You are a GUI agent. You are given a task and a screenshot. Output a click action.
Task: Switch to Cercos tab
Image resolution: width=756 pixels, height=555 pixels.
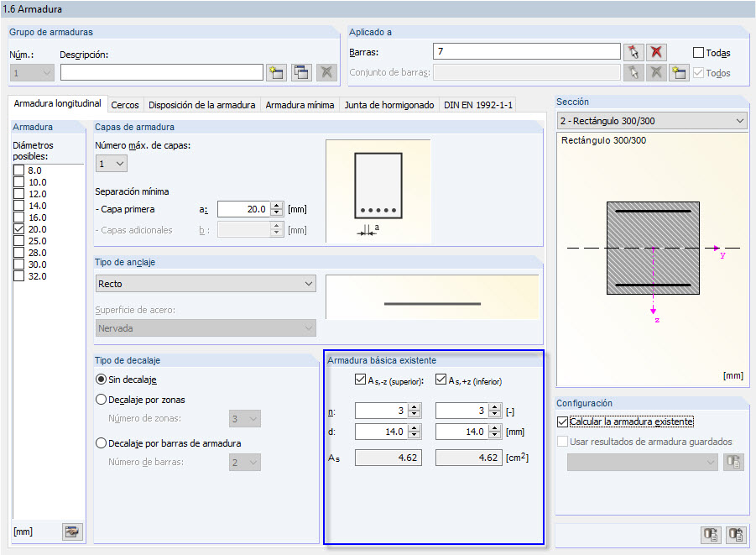tap(125, 105)
